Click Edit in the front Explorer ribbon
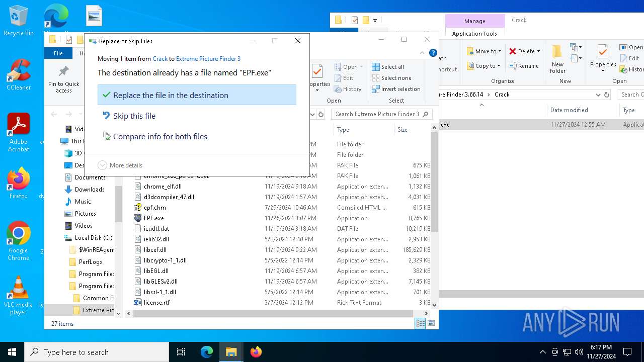 tap(344, 78)
